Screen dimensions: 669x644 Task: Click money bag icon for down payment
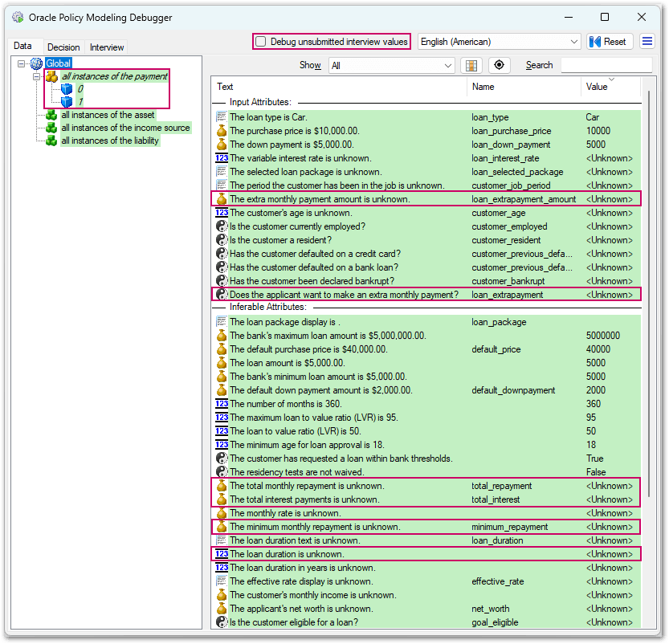[222, 145]
